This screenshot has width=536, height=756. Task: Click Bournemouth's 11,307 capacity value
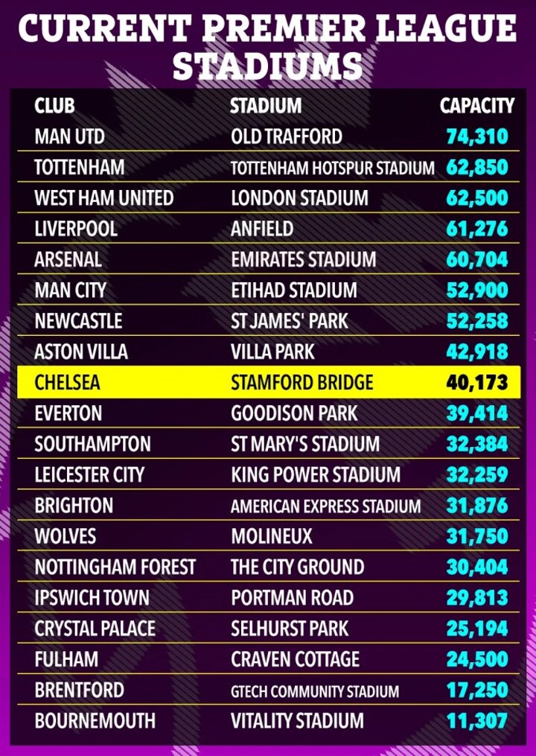(477, 721)
